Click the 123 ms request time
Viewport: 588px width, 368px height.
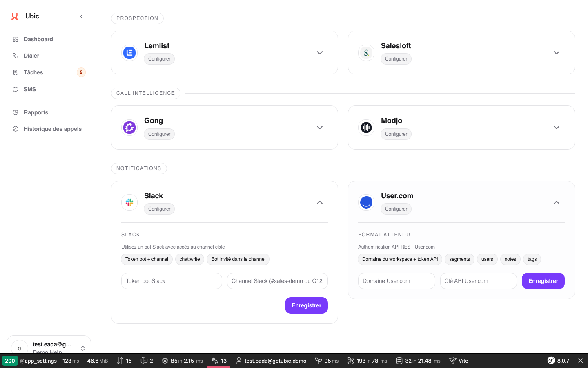tap(71, 361)
